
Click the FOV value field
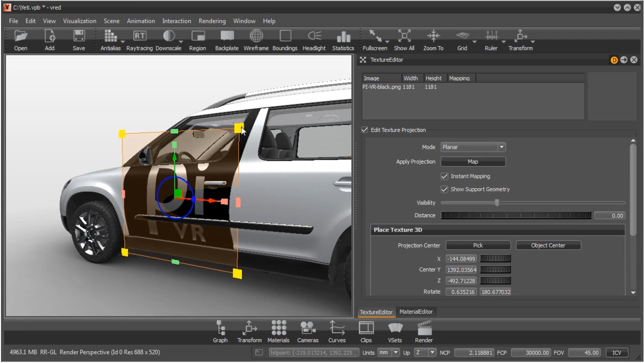tap(585, 353)
